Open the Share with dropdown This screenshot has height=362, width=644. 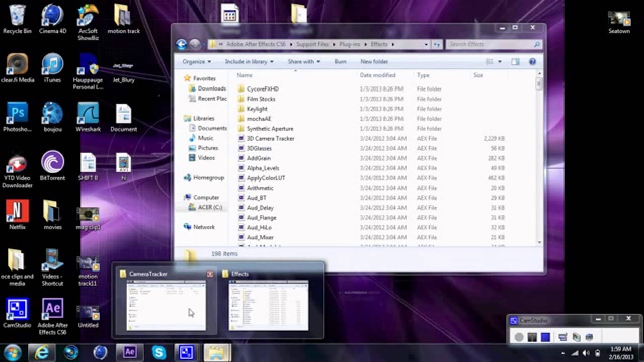304,62
